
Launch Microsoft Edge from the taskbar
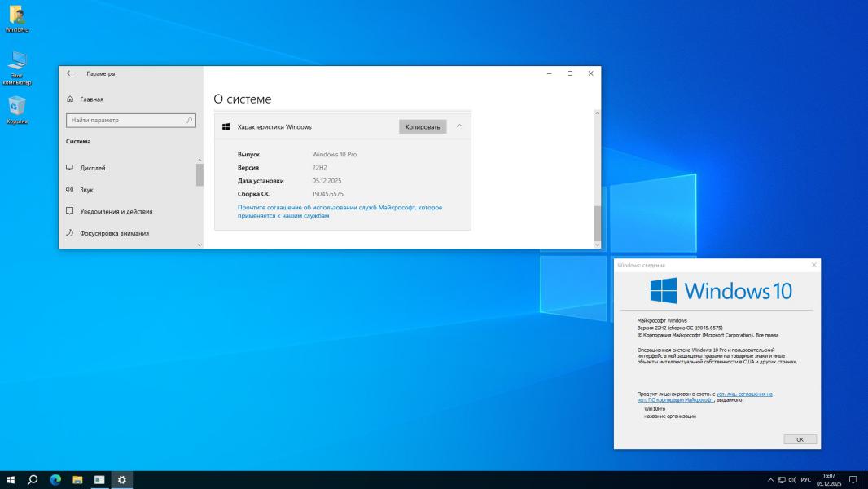coord(55,480)
